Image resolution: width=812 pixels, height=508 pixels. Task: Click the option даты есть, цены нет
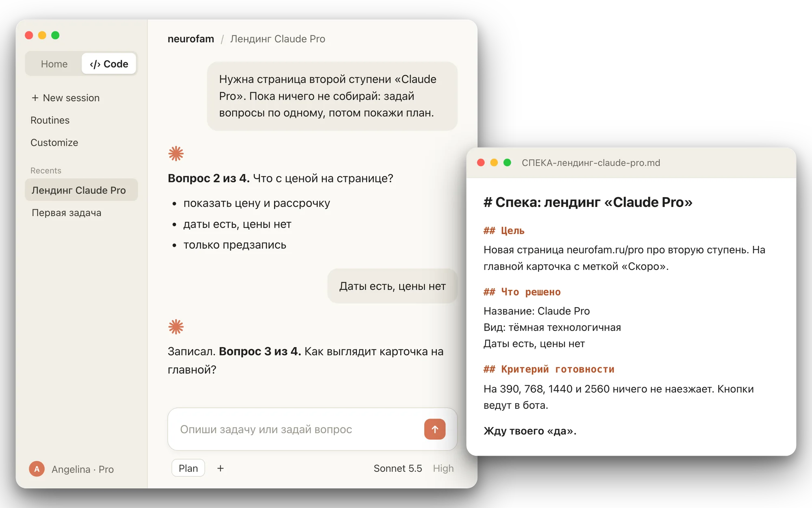pyautogui.click(x=238, y=224)
